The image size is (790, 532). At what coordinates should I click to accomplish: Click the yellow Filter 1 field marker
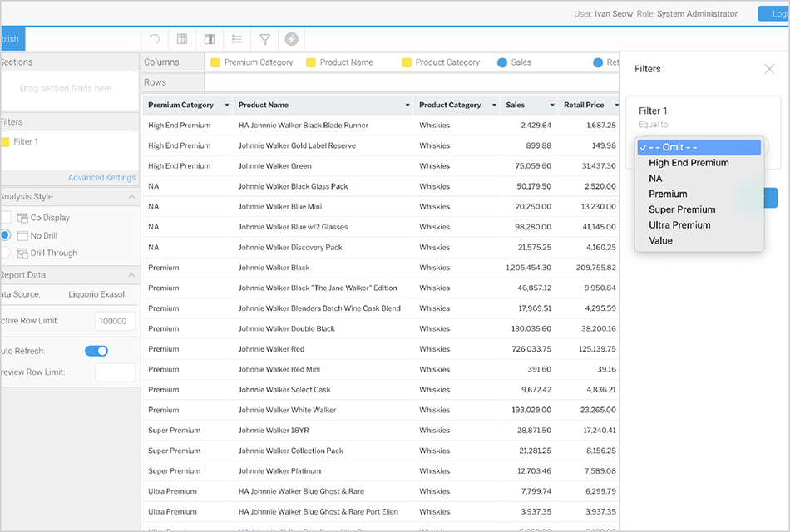6,142
